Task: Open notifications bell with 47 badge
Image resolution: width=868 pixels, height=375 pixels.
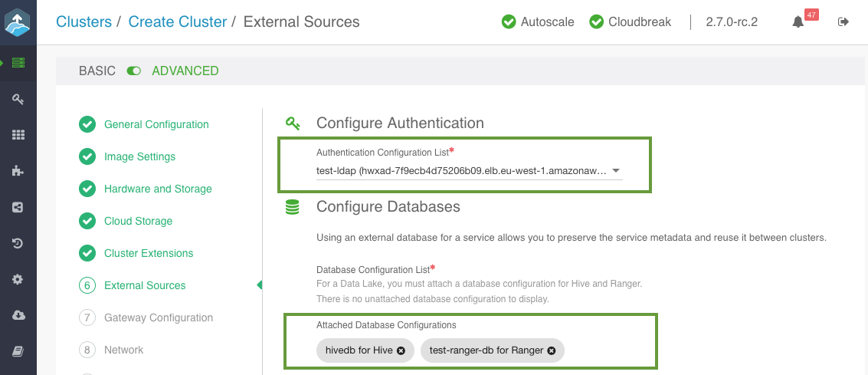Action: [798, 22]
